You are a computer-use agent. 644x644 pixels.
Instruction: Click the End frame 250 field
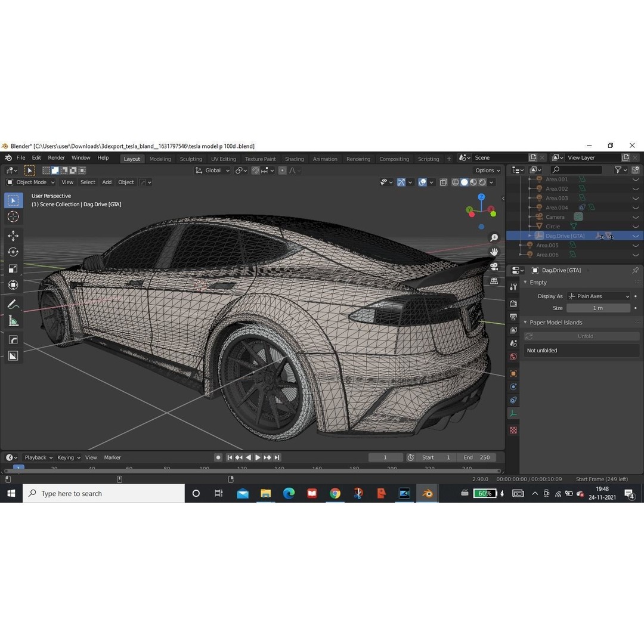click(x=476, y=457)
